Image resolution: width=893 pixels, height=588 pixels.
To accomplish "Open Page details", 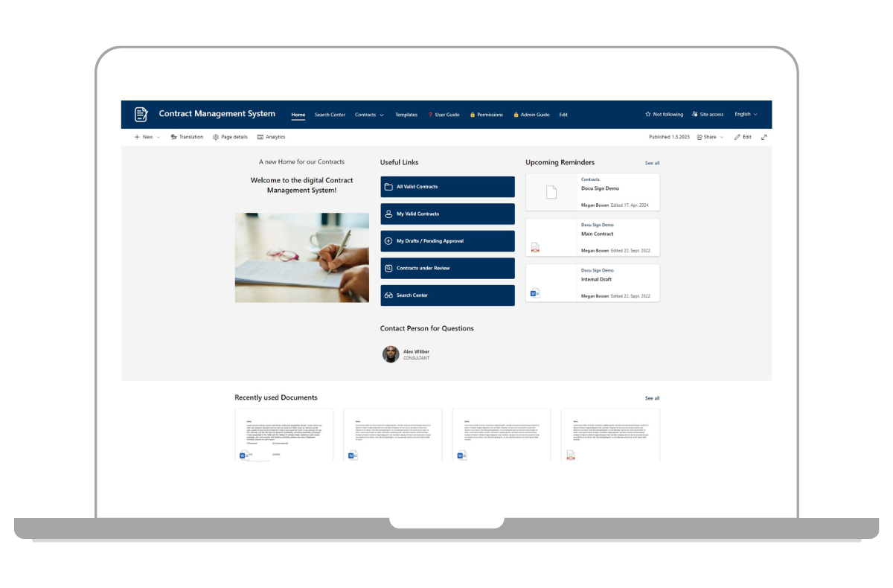I will pyautogui.click(x=230, y=137).
